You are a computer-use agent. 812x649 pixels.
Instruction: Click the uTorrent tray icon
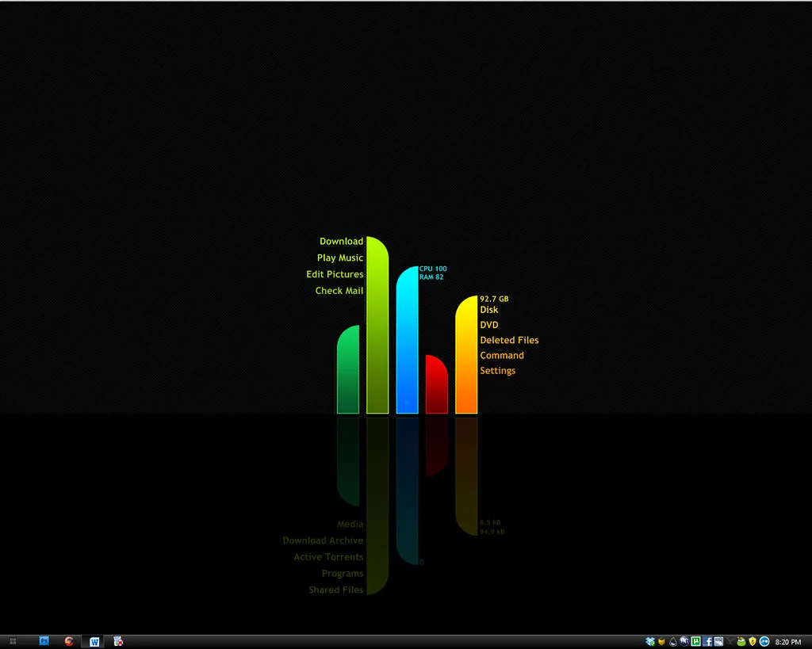695,641
